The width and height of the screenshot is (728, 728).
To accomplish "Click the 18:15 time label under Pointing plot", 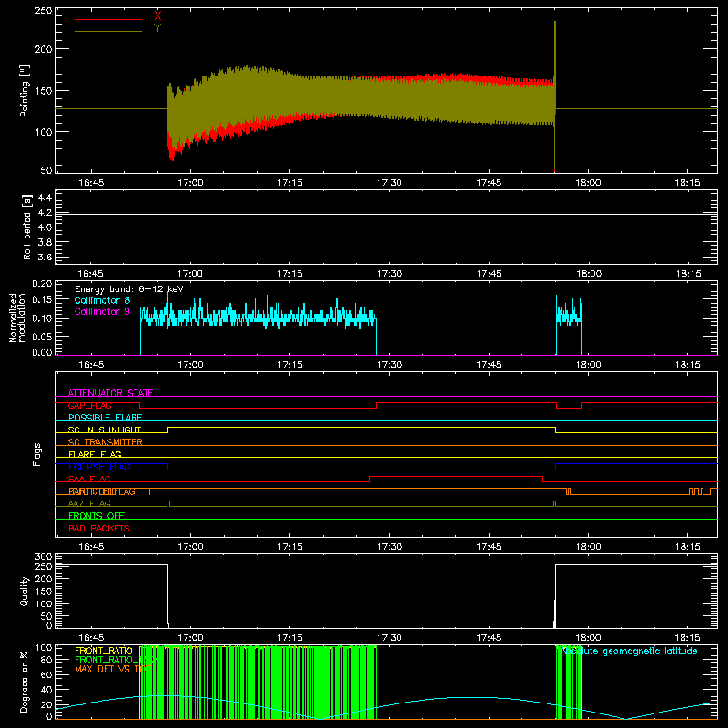I will 687,183.
